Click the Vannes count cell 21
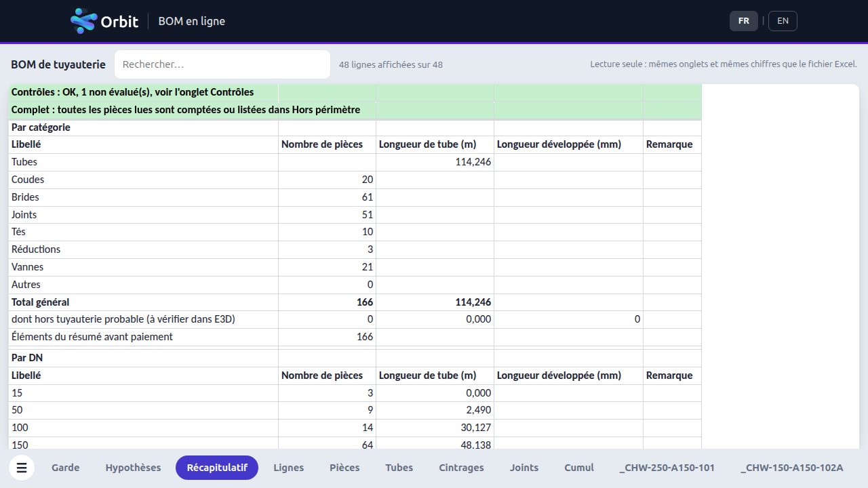The height and width of the screenshot is (488, 868). (327, 267)
